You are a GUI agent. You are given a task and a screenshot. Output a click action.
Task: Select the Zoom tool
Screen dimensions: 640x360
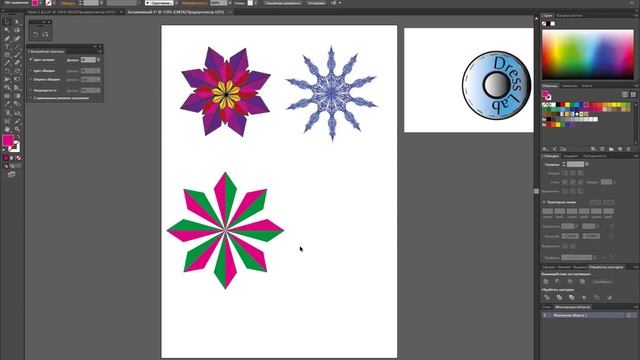(x=17, y=129)
